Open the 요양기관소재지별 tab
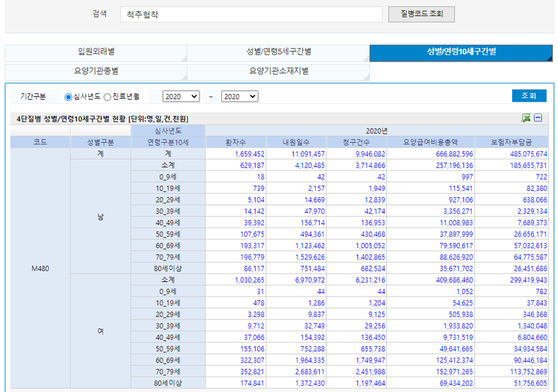 tap(278, 71)
